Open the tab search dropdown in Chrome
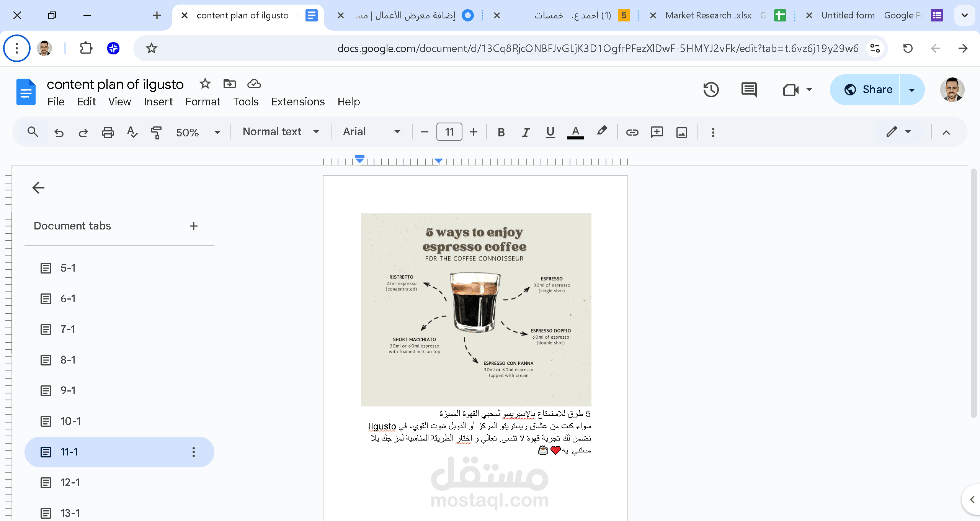 coord(965,15)
